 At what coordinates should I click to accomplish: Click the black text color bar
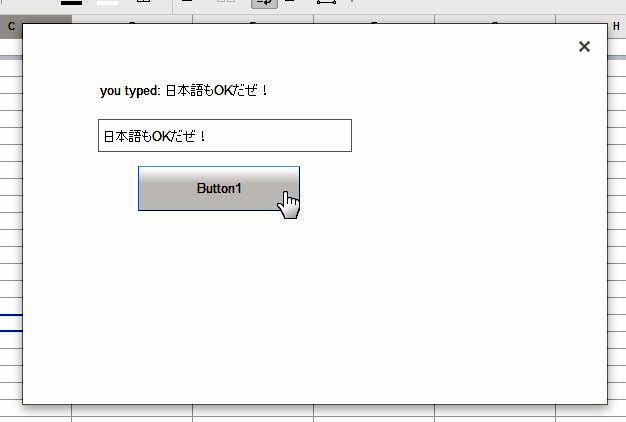[x=71, y=3]
